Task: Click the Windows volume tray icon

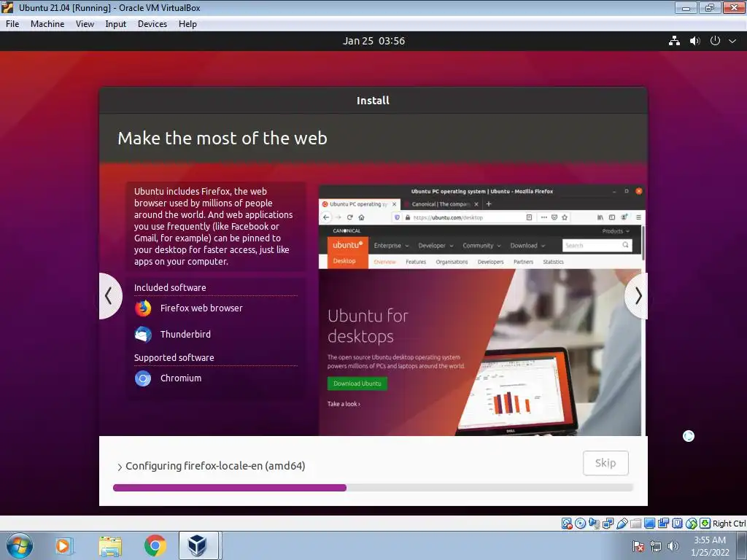Action: pyautogui.click(x=673, y=547)
